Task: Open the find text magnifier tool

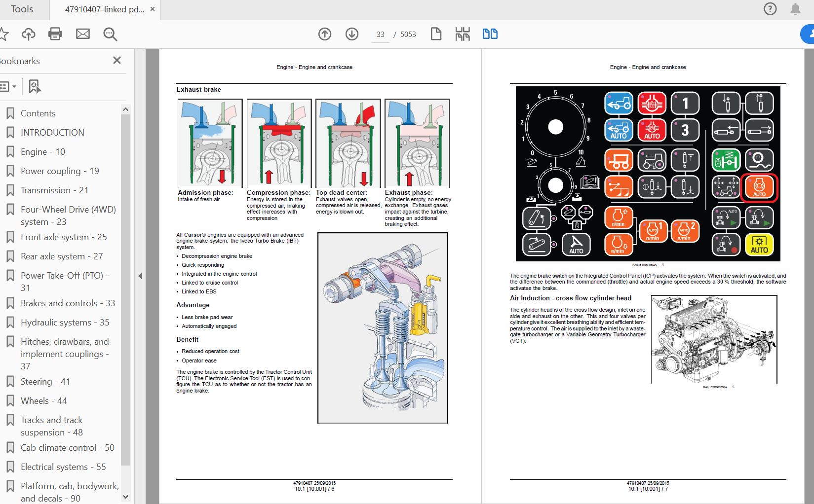Action: coord(110,34)
